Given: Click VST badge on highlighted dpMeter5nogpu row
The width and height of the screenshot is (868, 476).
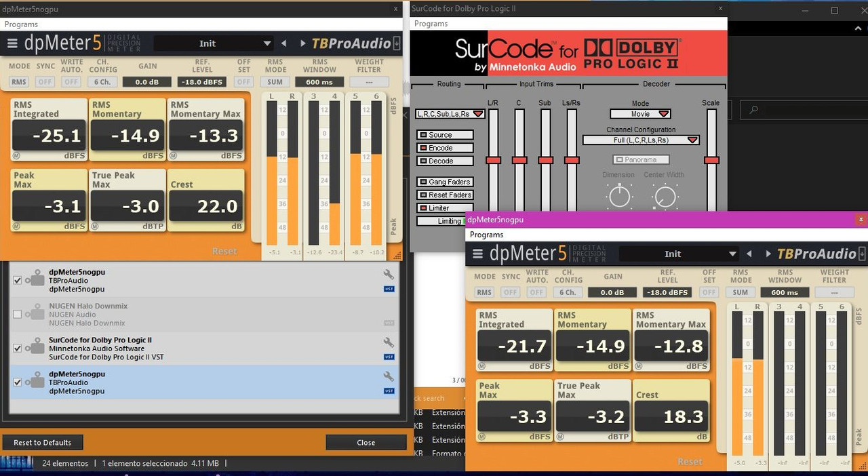Looking at the screenshot, I should coord(389,391).
